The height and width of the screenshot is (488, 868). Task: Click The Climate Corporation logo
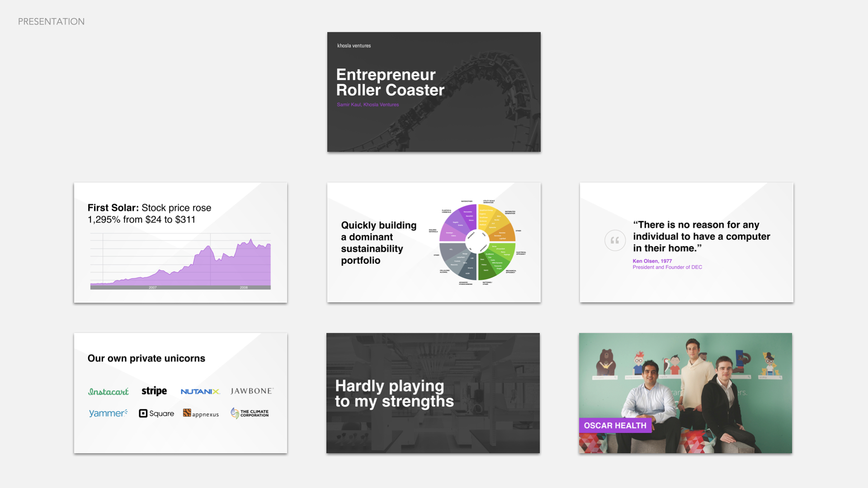tap(250, 413)
